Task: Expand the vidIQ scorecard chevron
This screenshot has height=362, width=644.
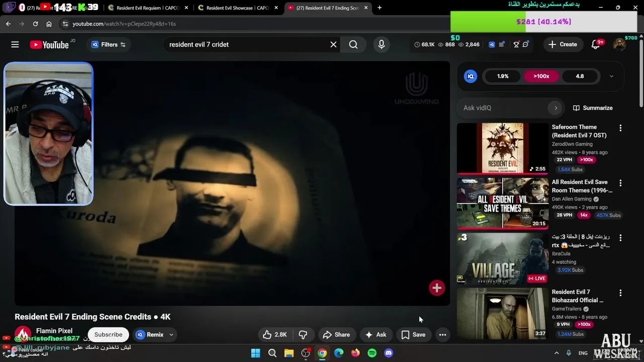Action: pyautogui.click(x=611, y=76)
